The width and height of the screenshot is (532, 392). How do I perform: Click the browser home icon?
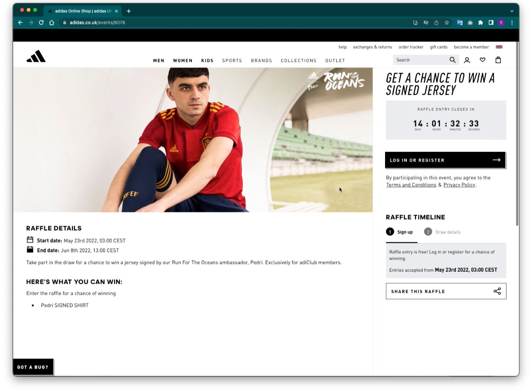click(52, 23)
